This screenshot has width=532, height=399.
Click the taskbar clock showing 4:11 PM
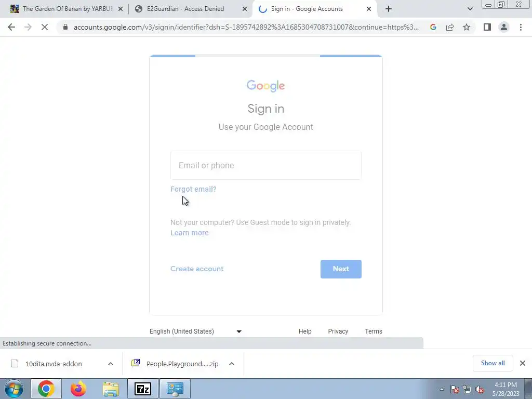coord(506,389)
